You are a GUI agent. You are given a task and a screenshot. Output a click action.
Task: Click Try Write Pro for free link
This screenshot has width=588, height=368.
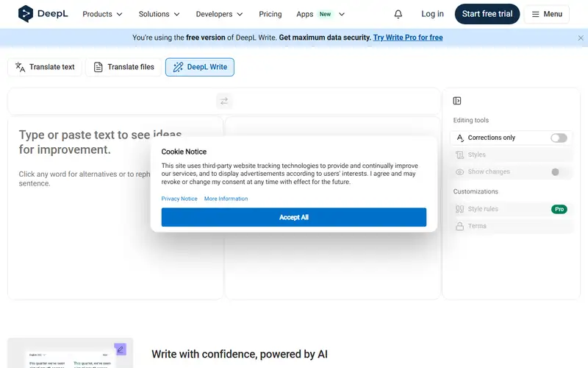click(x=408, y=38)
